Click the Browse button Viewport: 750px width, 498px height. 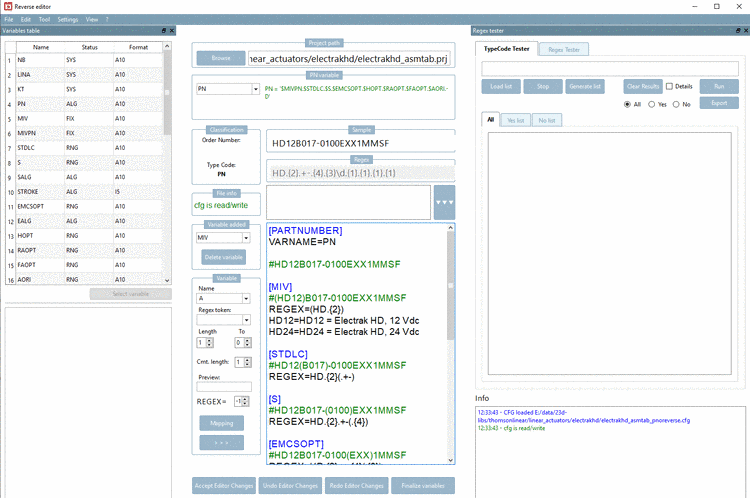pos(221,58)
